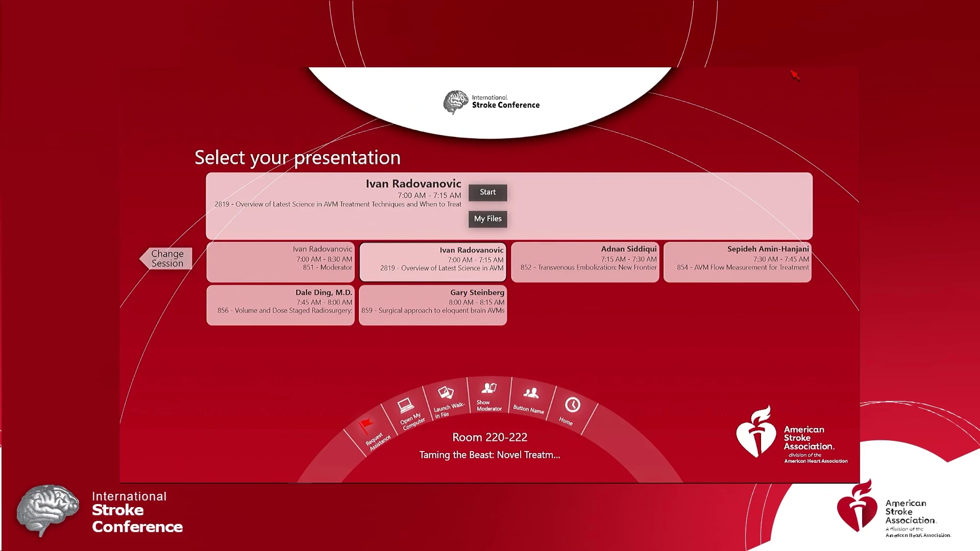Viewport: 980px width, 551px height.
Task: Click the brain logo in the header
Action: [x=455, y=102]
